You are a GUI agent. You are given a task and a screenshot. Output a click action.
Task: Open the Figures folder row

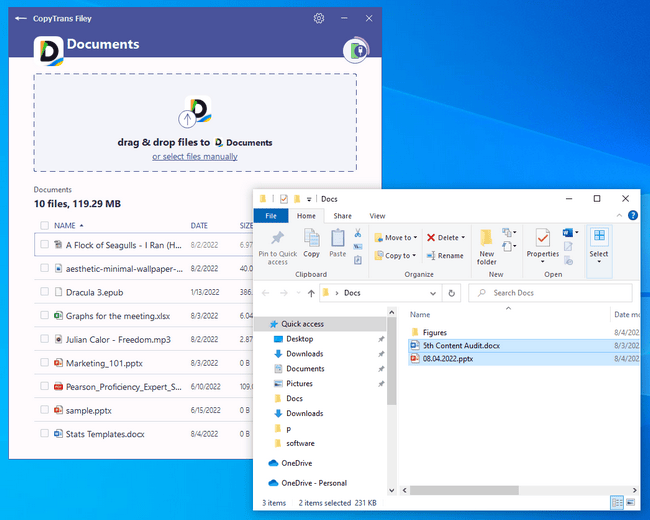click(x=524, y=332)
